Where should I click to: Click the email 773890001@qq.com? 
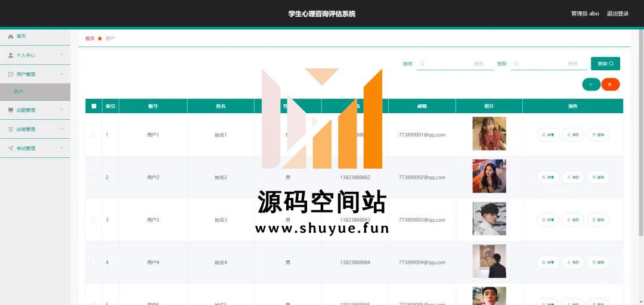point(422,135)
